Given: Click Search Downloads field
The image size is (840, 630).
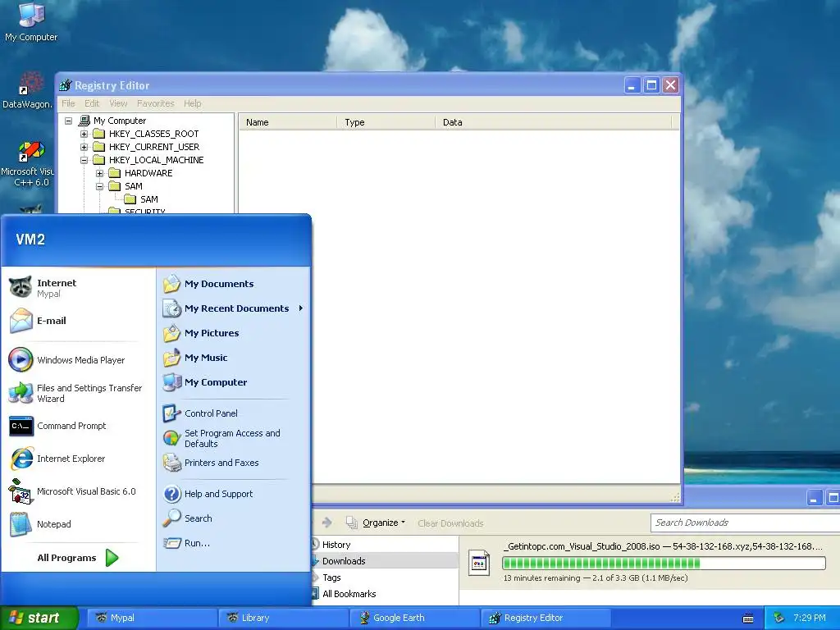Looking at the screenshot, I should [x=745, y=523].
